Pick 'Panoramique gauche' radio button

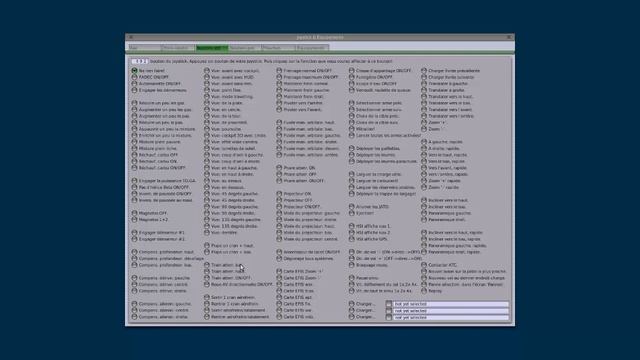(424, 213)
